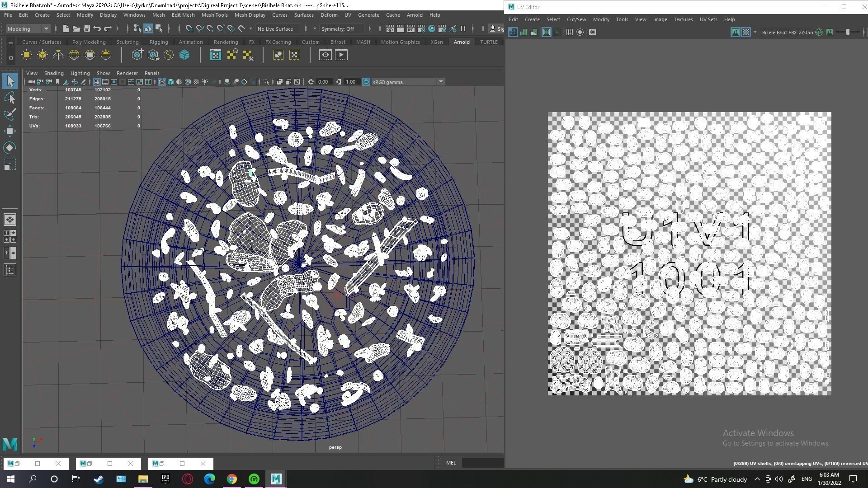Start Arnold render play icon on shelf

pos(341,55)
